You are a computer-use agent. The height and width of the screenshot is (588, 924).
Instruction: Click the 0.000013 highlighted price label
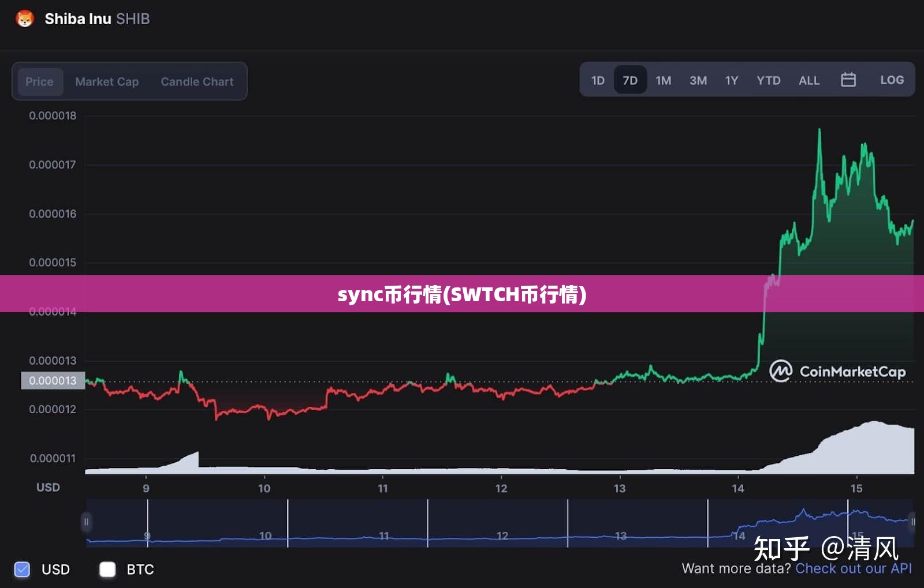(53, 381)
